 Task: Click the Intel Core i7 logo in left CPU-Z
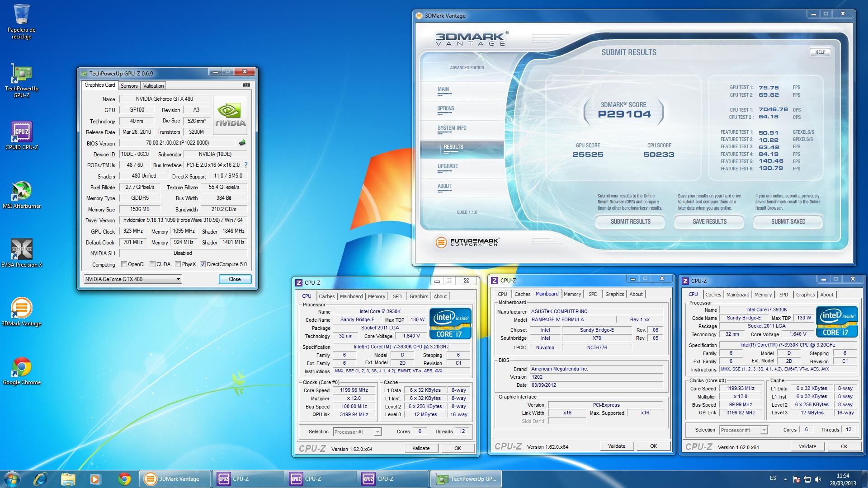[x=450, y=324]
